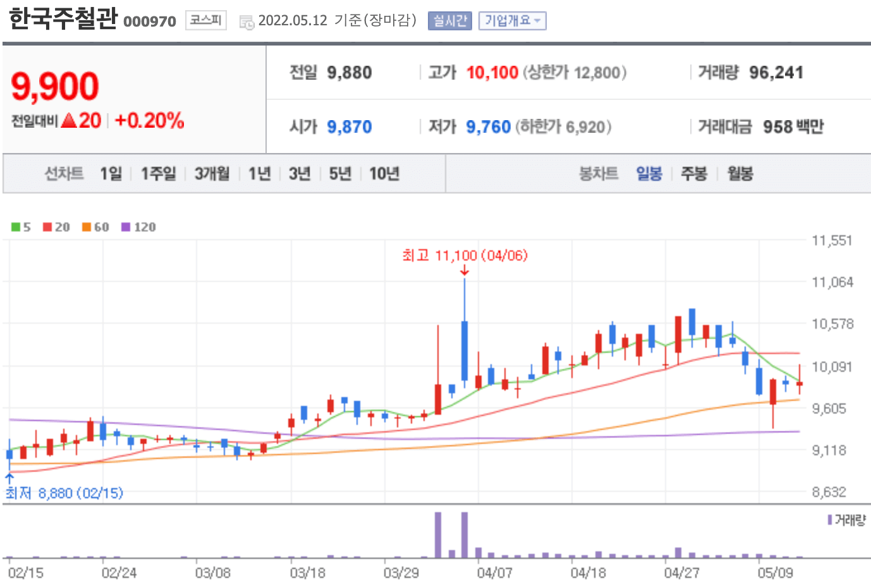
Task: Click the 시가 value 9,870
Action: coord(350,127)
